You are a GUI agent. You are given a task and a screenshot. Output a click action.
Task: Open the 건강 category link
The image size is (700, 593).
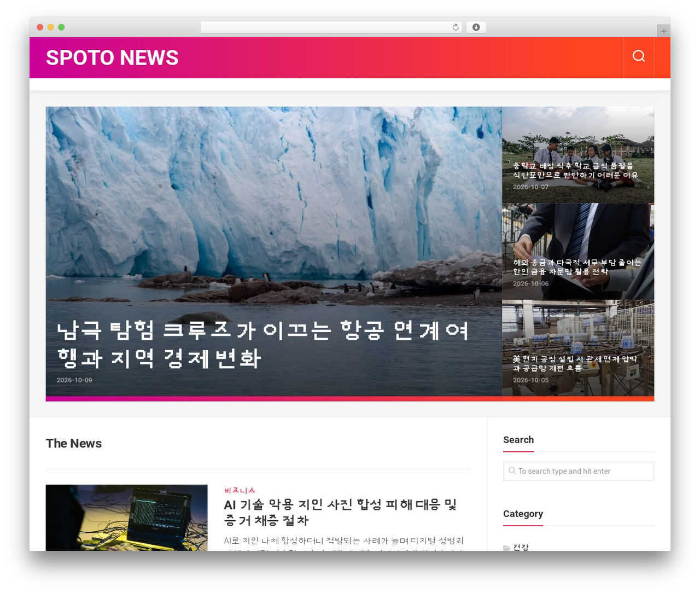coord(521,547)
